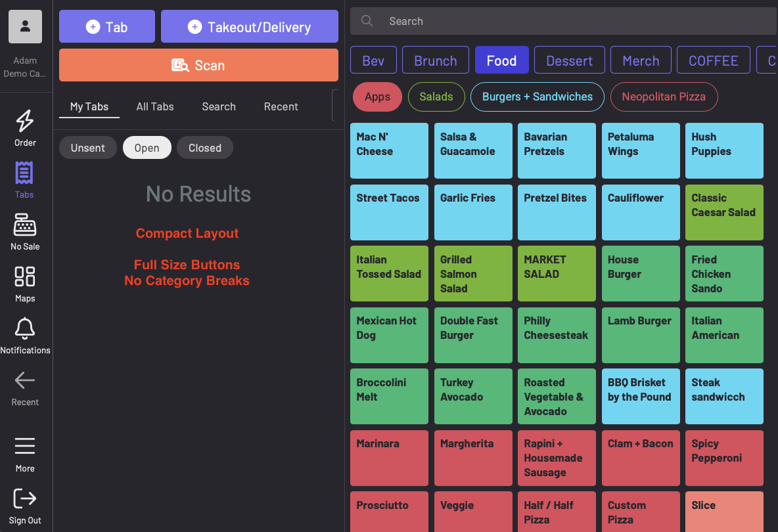Add the Garlic Fries item

[x=473, y=212]
